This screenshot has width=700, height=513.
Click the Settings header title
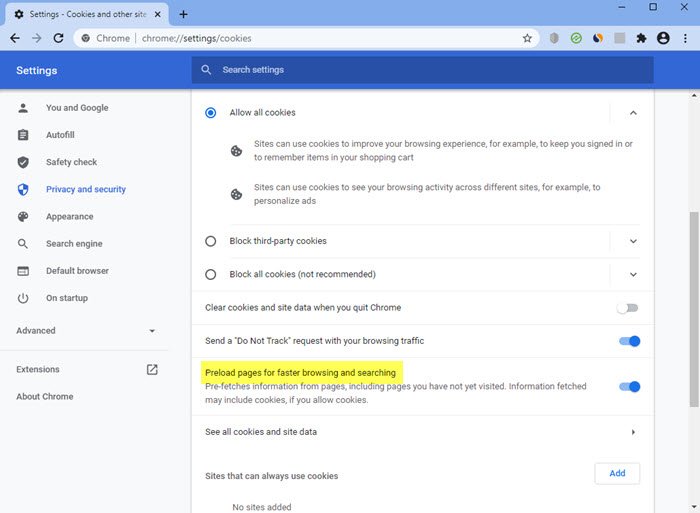pyautogui.click(x=37, y=71)
